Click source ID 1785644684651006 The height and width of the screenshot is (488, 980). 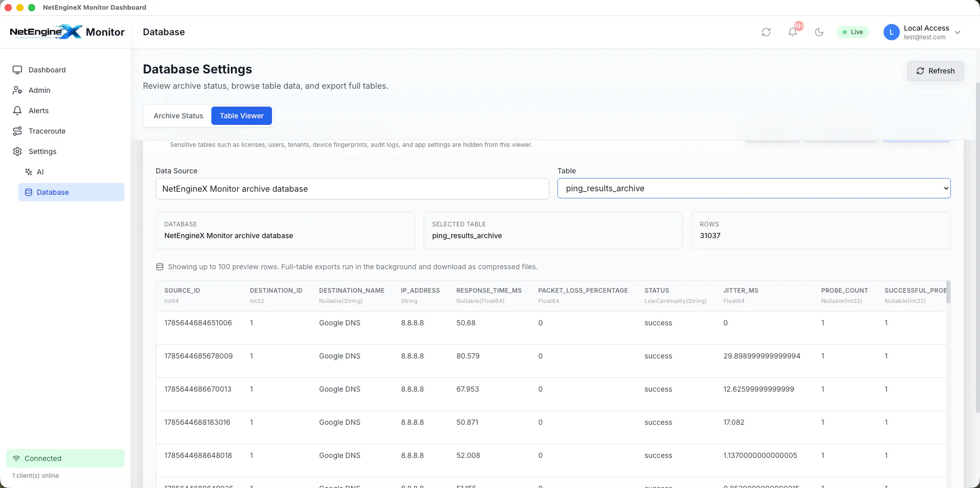tap(198, 323)
